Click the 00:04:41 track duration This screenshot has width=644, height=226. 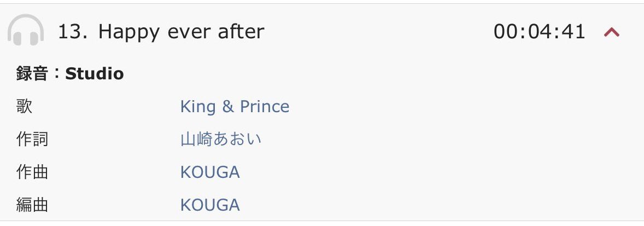click(x=540, y=32)
